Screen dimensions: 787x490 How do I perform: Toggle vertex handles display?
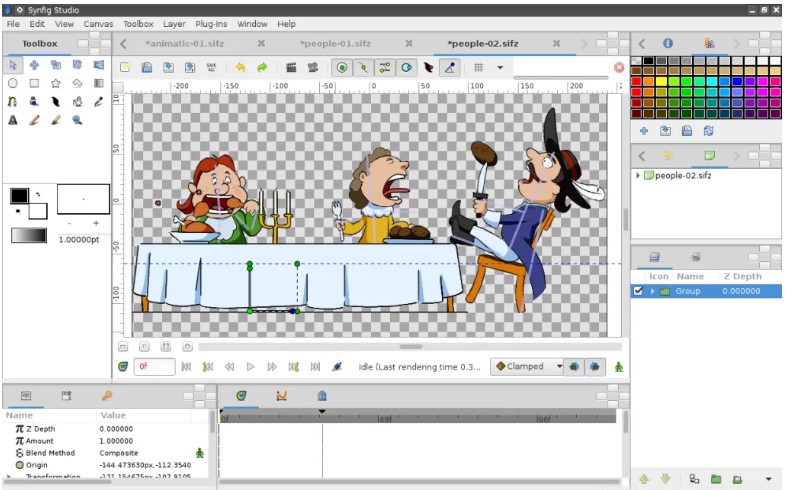(x=363, y=67)
